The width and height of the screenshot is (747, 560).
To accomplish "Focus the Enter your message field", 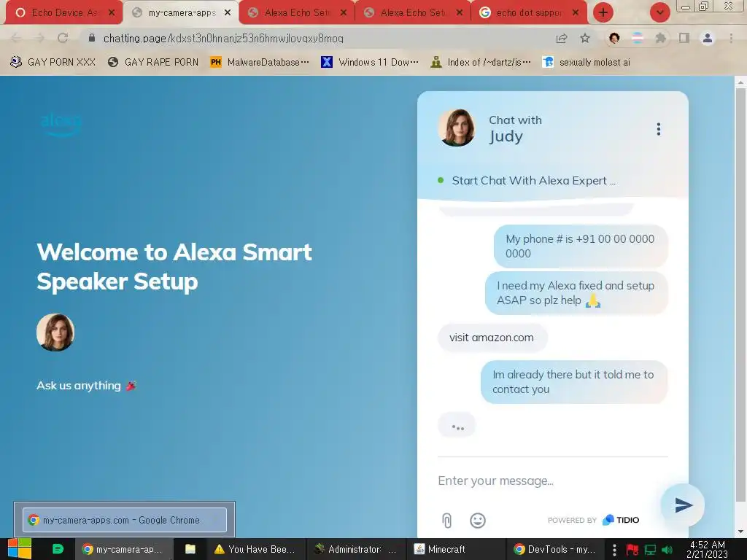I will click(x=553, y=481).
